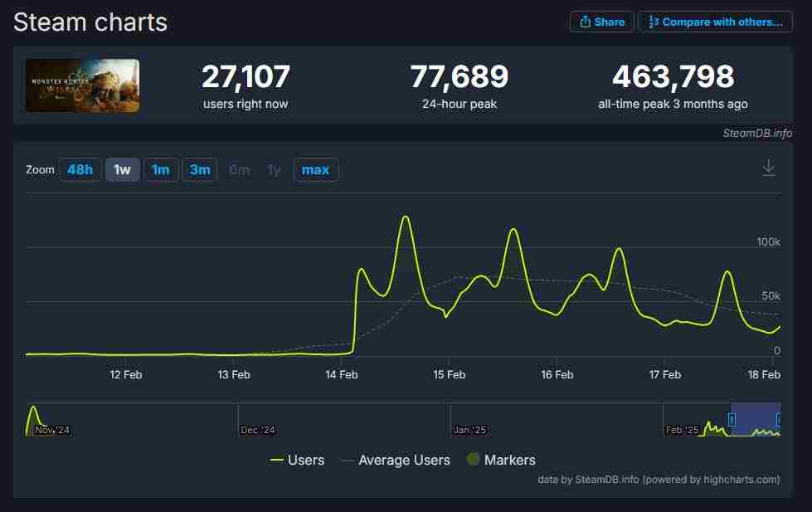Click the 463,798 all-time peak figure
This screenshot has height=512, width=812.
click(673, 76)
